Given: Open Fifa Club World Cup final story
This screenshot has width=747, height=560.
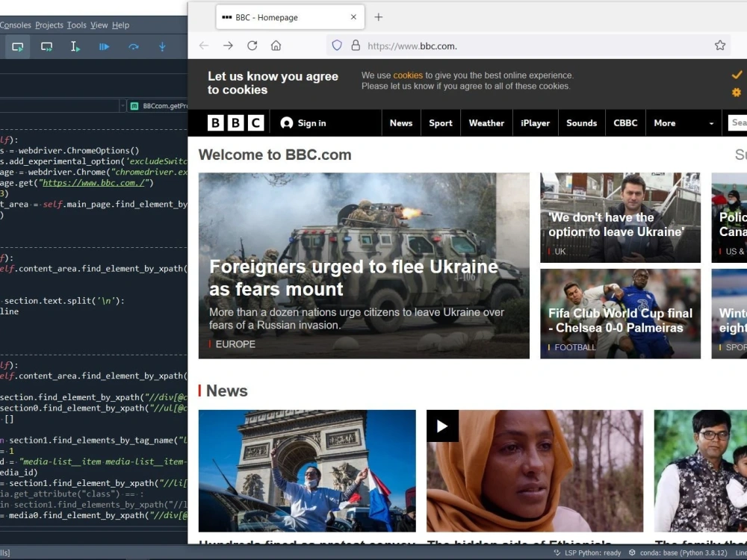Looking at the screenshot, I should point(620,320).
